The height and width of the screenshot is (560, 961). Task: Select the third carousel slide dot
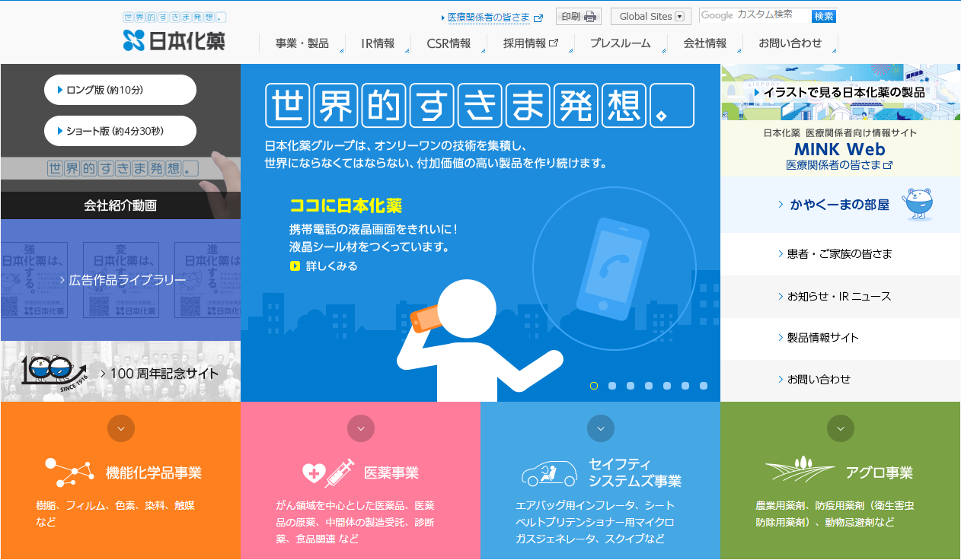631,386
